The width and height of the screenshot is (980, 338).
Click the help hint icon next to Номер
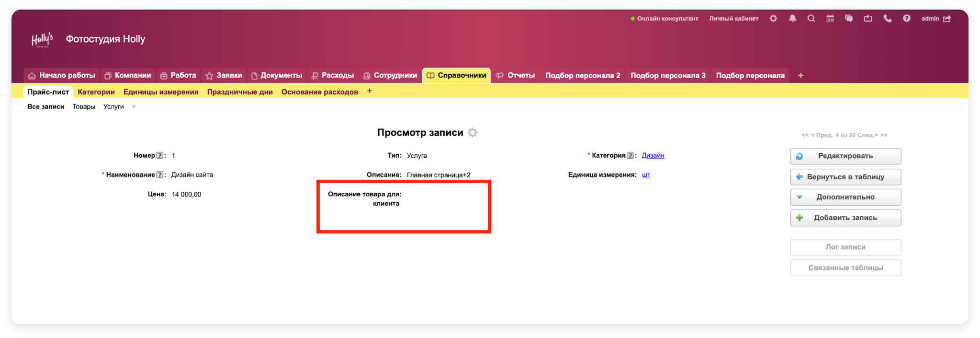pyautogui.click(x=160, y=155)
